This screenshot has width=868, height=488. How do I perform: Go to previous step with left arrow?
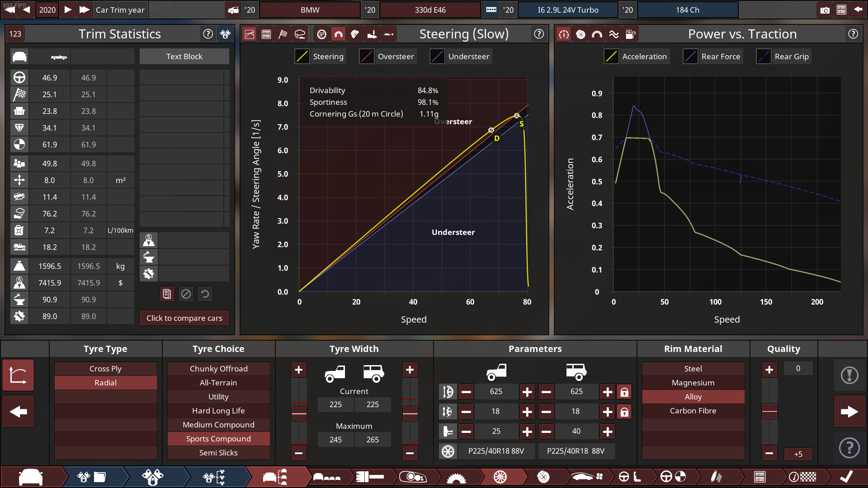coord(18,412)
